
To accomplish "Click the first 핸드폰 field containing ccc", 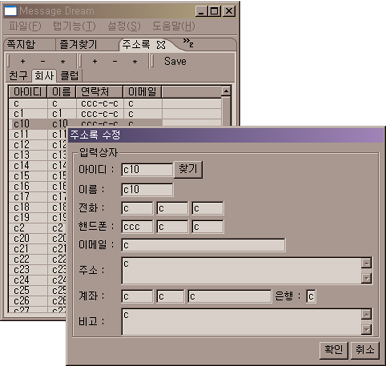I will 137,227.
